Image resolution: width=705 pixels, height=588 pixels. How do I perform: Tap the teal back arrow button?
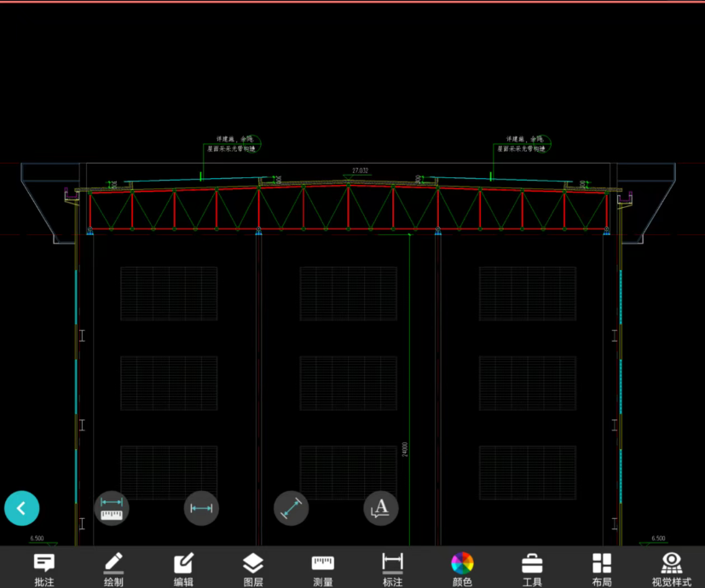(22, 509)
